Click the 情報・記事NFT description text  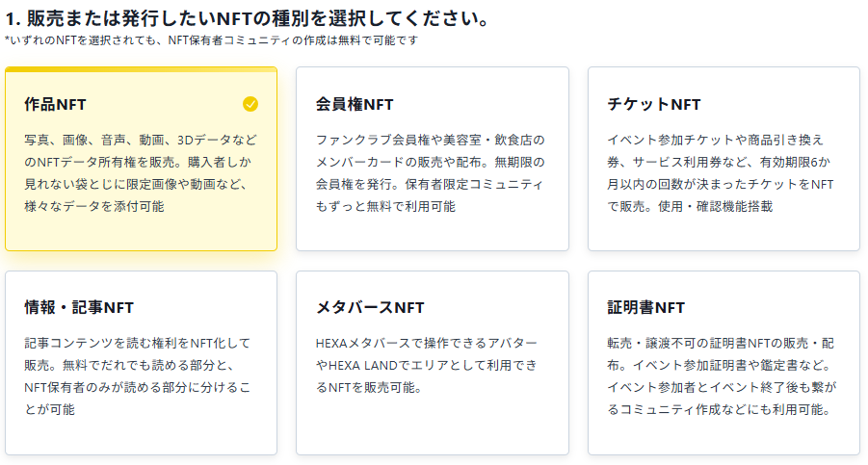point(141,375)
